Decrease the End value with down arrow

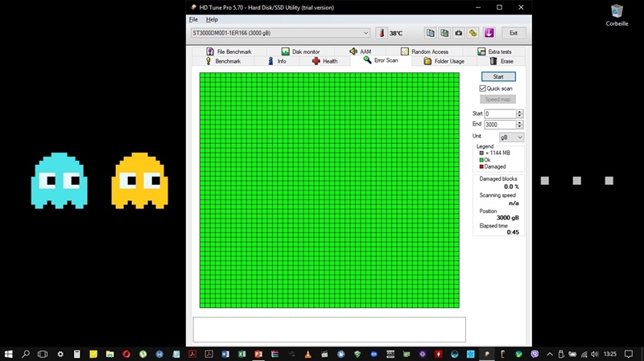(519, 127)
